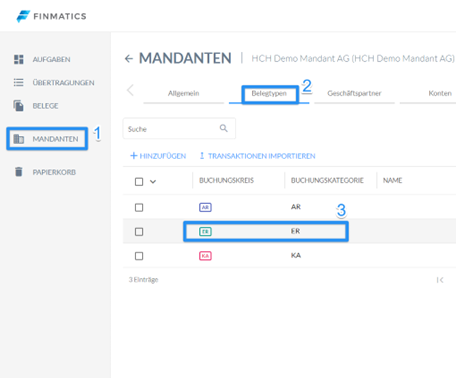Switch to the Belegtypen tab
The image size is (457, 379).
(x=269, y=93)
